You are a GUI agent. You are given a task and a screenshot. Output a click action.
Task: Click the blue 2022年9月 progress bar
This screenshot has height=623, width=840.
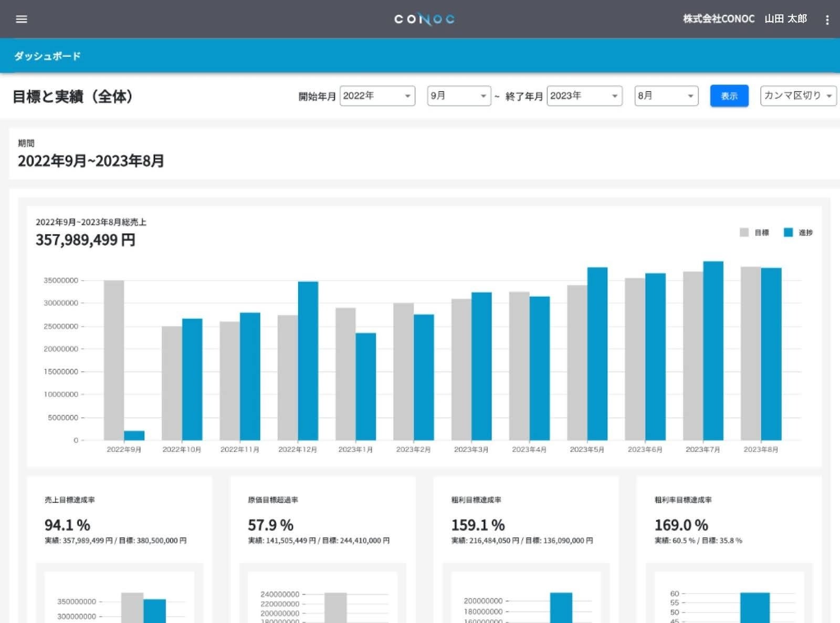tap(134, 435)
